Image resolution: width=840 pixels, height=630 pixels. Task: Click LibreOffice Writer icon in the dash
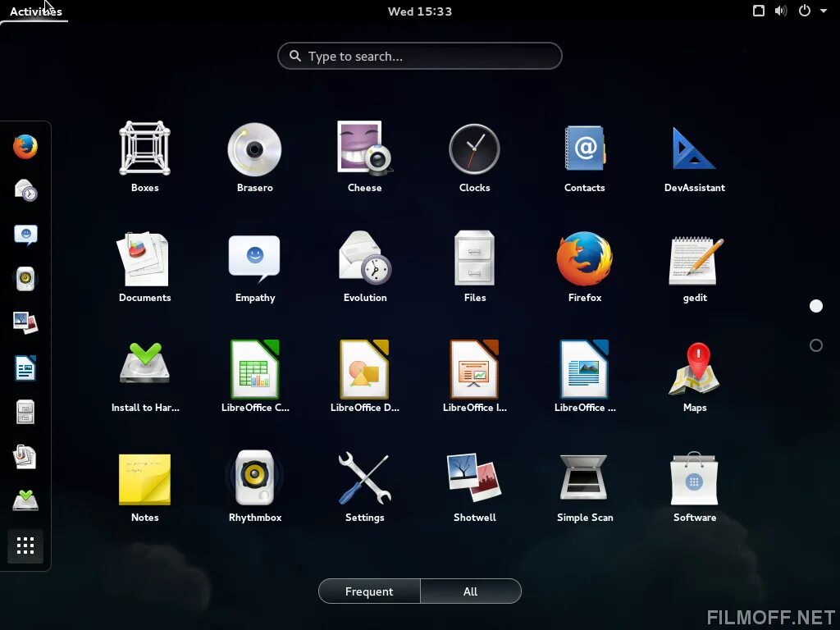pyautogui.click(x=25, y=368)
